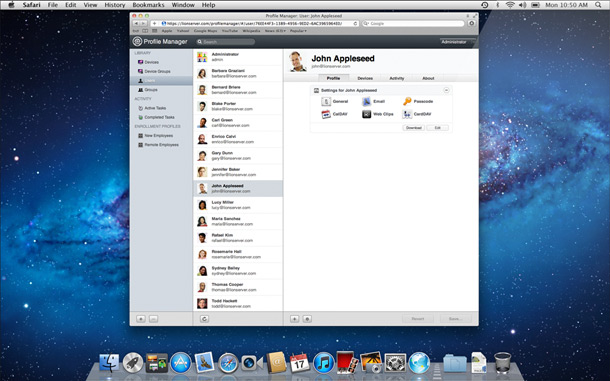610x381 pixels.
Task: Open the gear action menu below profile
Action: click(307, 319)
